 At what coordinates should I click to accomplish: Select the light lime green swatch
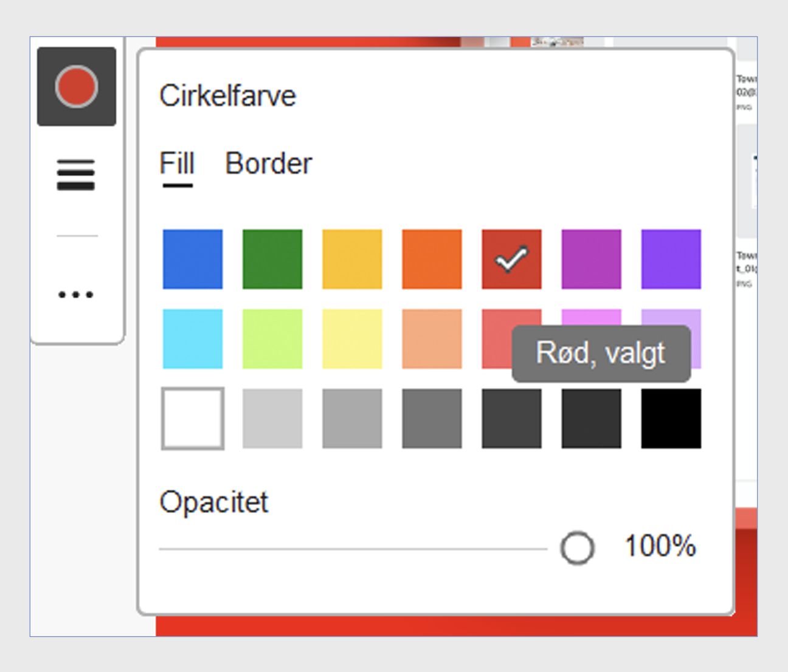pyautogui.click(x=272, y=339)
